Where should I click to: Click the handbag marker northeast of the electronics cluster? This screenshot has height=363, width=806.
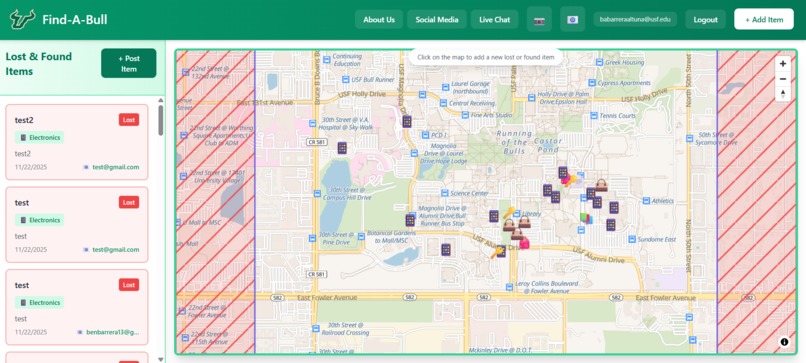point(601,185)
